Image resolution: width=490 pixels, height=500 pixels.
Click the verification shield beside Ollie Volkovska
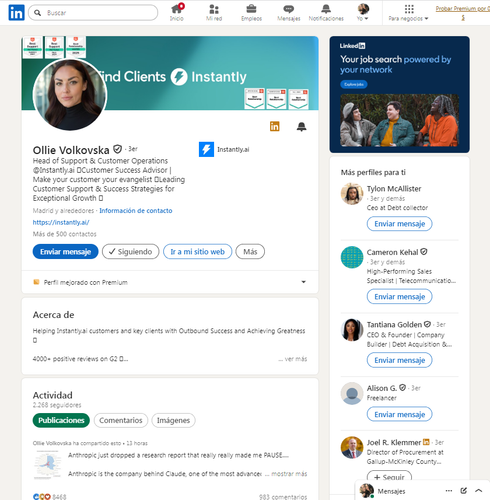tap(117, 149)
